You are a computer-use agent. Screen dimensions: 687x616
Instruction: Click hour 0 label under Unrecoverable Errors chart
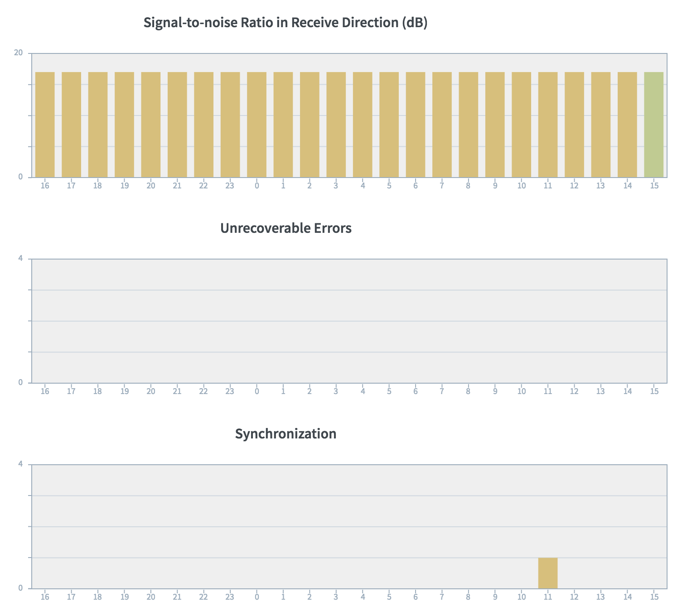click(256, 391)
